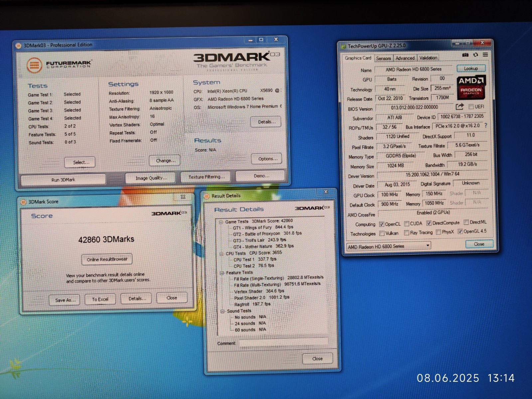Viewport: 532px width, 399px height.
Task: Collapse the Feature Tests tree node
Action: [x=222, y=273]
